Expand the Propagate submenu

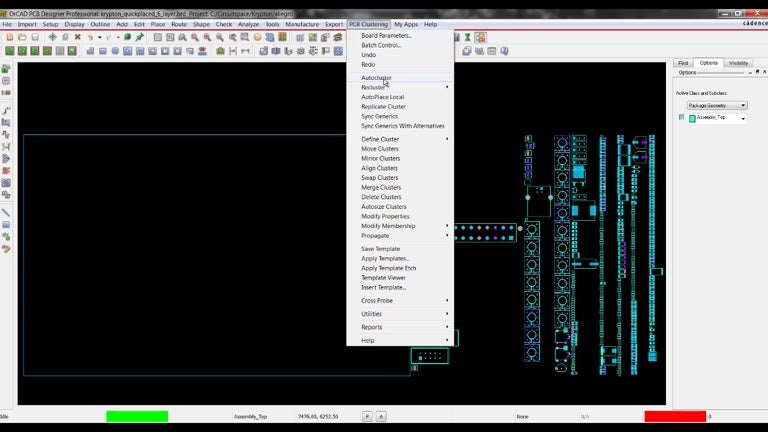[404, 236]
